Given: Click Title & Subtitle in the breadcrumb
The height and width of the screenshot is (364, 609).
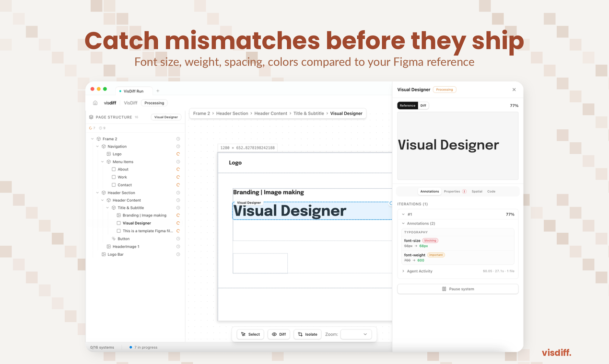Looking at the screenshot, I should point(309,114).
